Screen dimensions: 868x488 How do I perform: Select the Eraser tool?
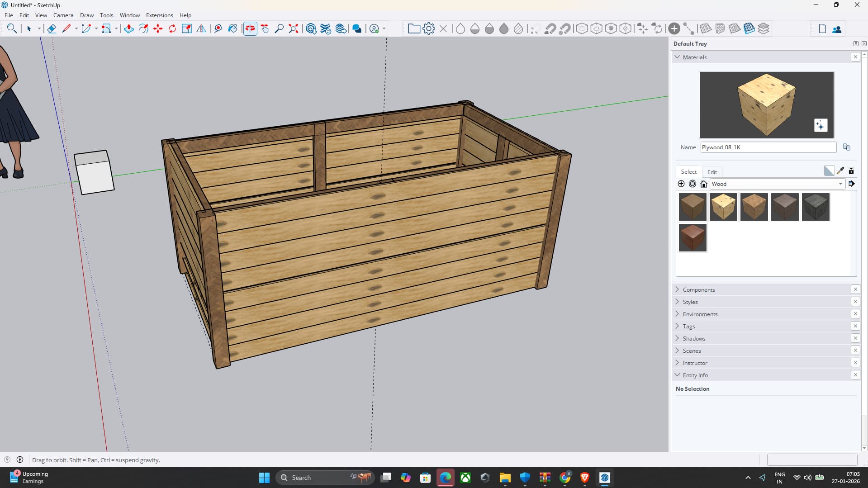point(52,29)
